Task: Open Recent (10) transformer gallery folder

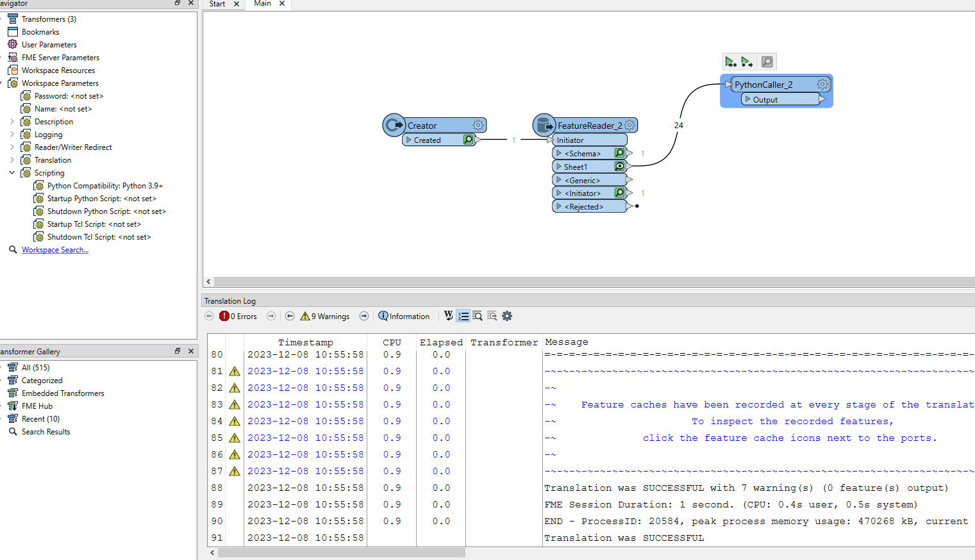Action: pos(40,419)
